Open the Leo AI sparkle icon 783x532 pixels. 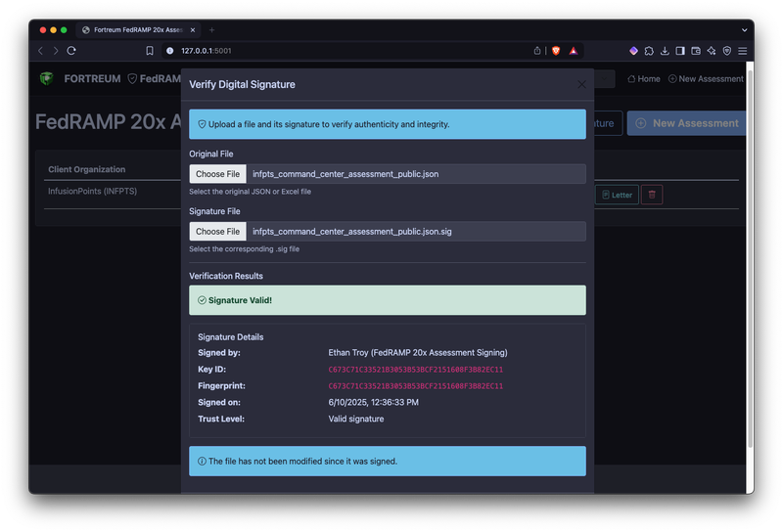click(712, 51)
